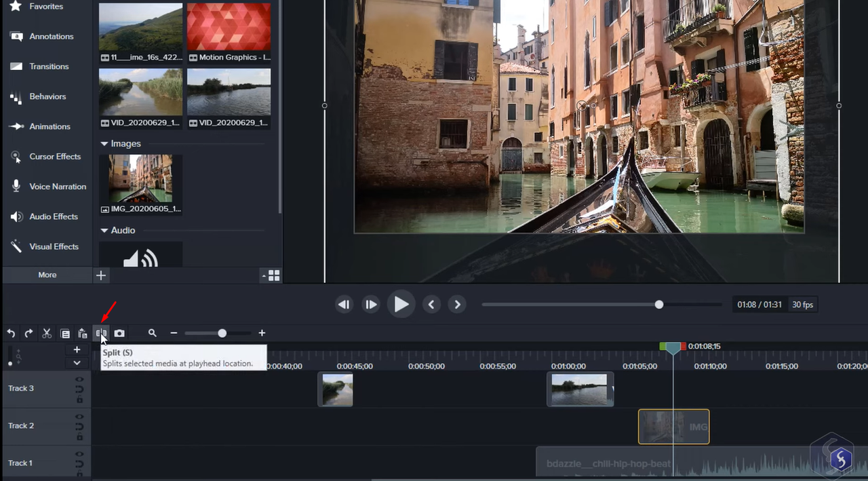Open the track options chevron dropdown
Image resolution: width=868 pixels, height=481 pixels.
pos(77,363)
